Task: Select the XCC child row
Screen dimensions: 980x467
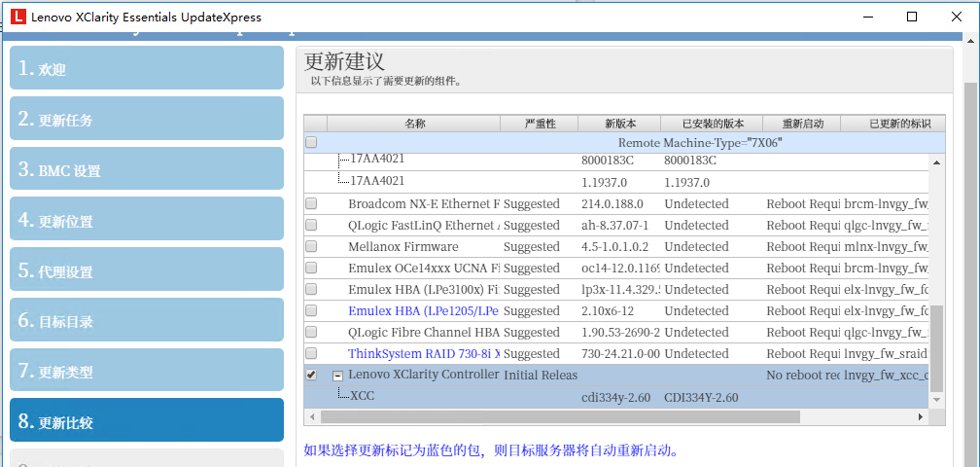Action: (616, 396)
